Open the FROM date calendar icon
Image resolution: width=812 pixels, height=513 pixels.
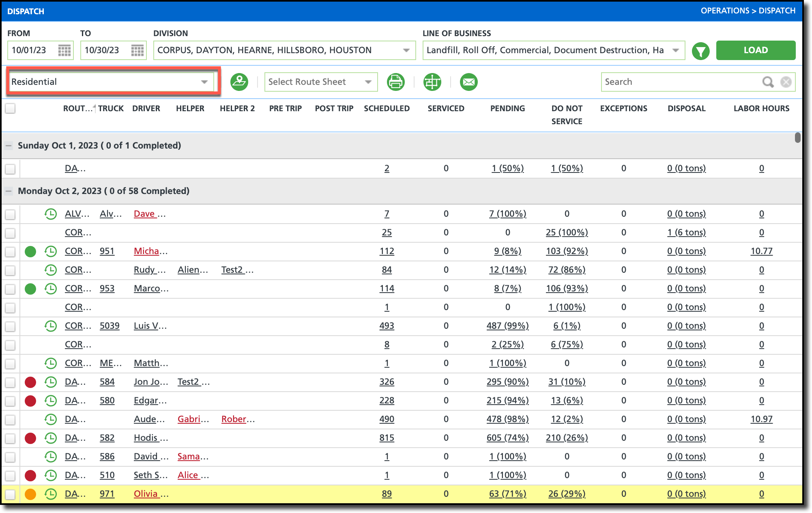tap(64, 50)
